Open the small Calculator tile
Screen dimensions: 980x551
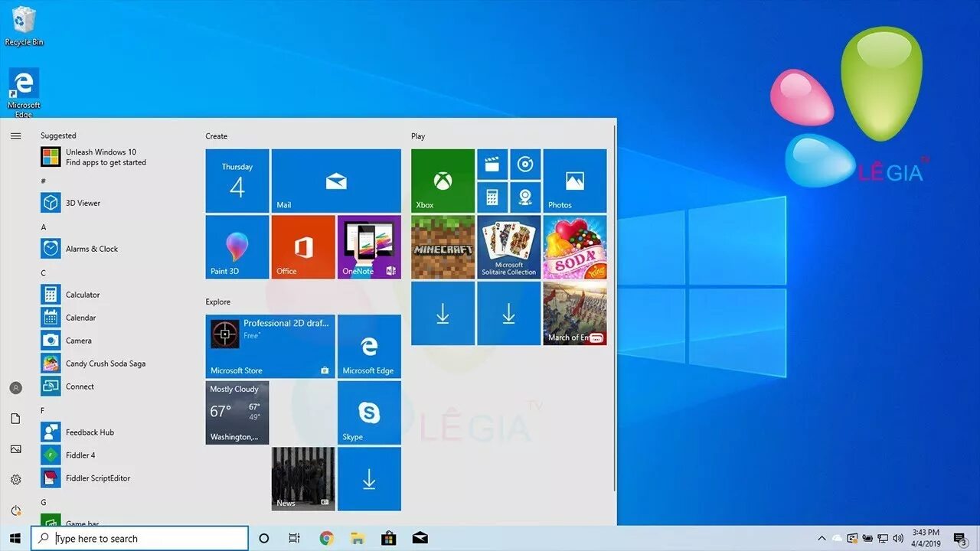[x=492, y=197]
